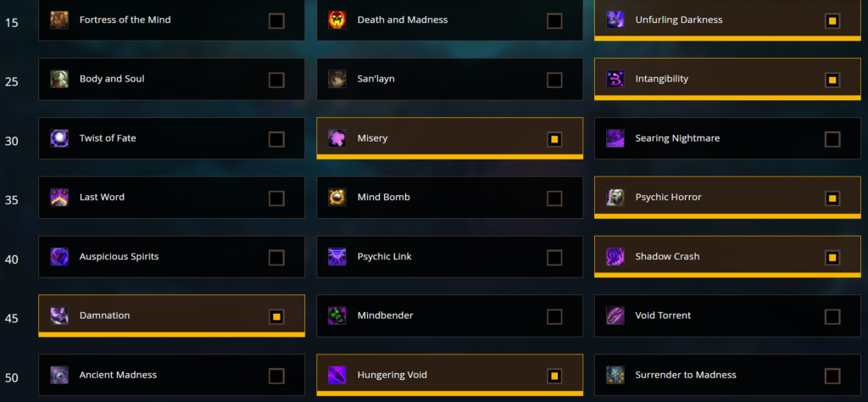868x402 pixels.
Task: Click the Death and Madness skull icon
Action: pyautogui.click(x=337, y=20)
